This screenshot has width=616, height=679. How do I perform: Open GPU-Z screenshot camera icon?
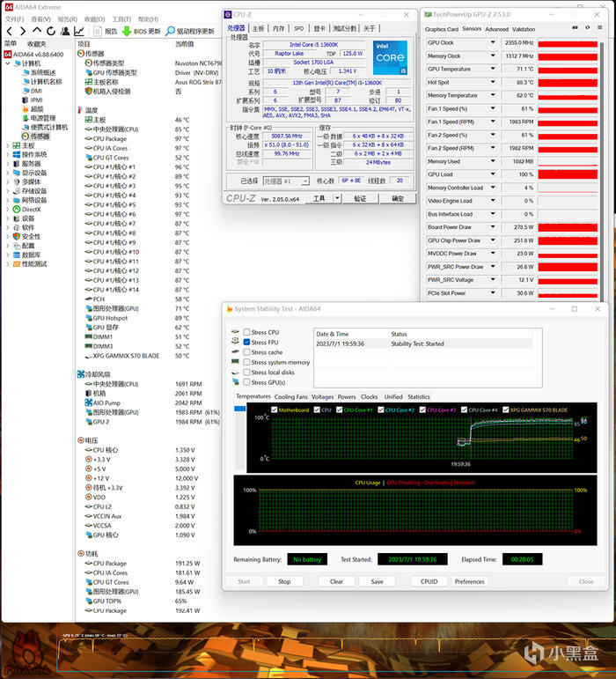point(575,27)
